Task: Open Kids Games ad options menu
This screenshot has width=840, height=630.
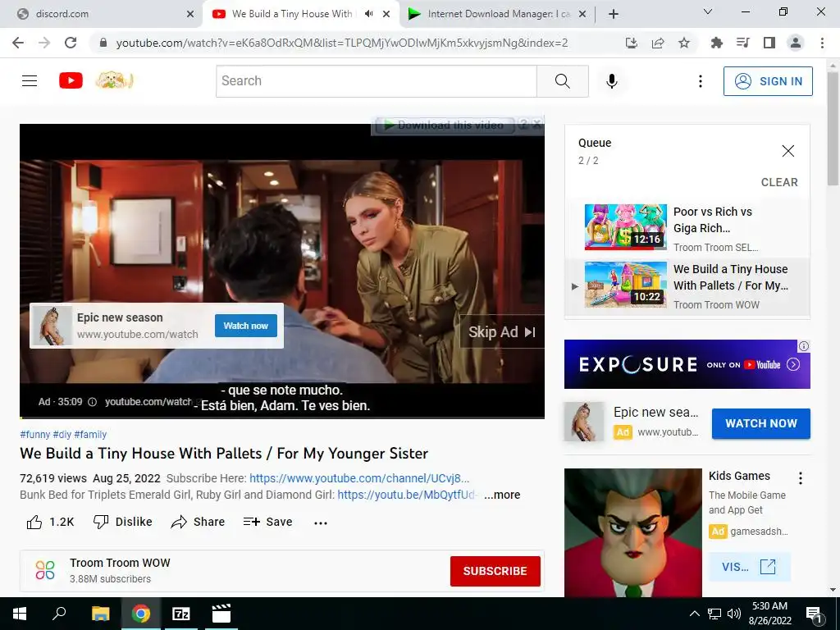Action: (x=801, y=478)
